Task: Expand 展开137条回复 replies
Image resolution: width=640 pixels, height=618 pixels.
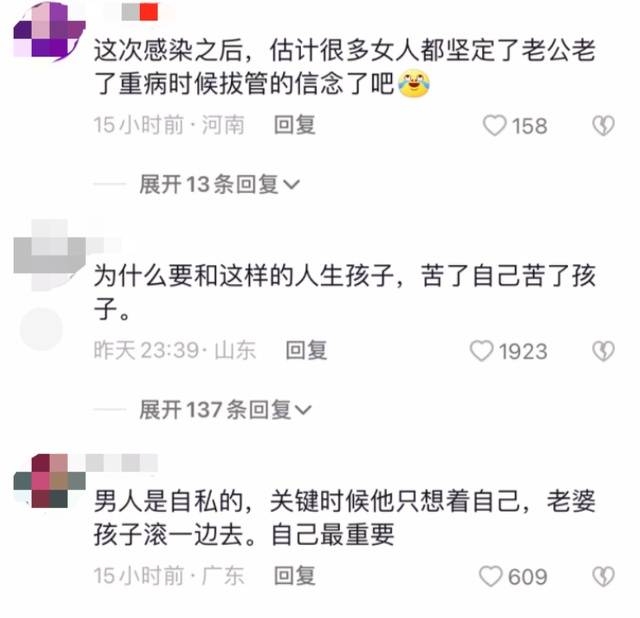Action: [x=225, y=409]
